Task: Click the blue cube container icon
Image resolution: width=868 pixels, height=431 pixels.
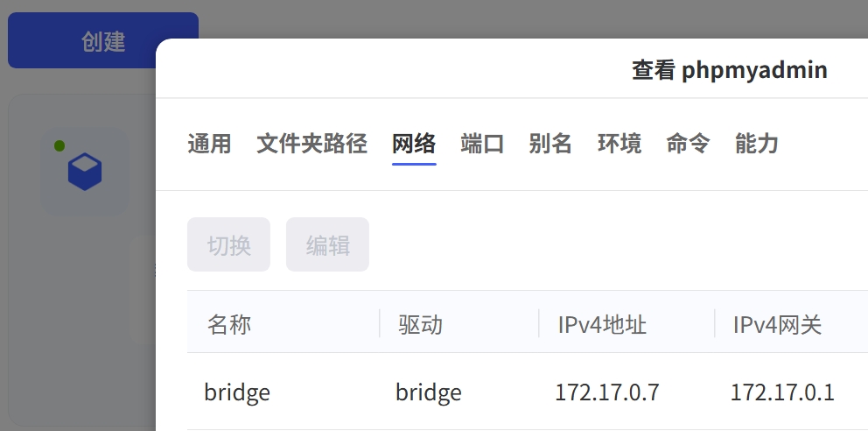Action: pos(85,172)
